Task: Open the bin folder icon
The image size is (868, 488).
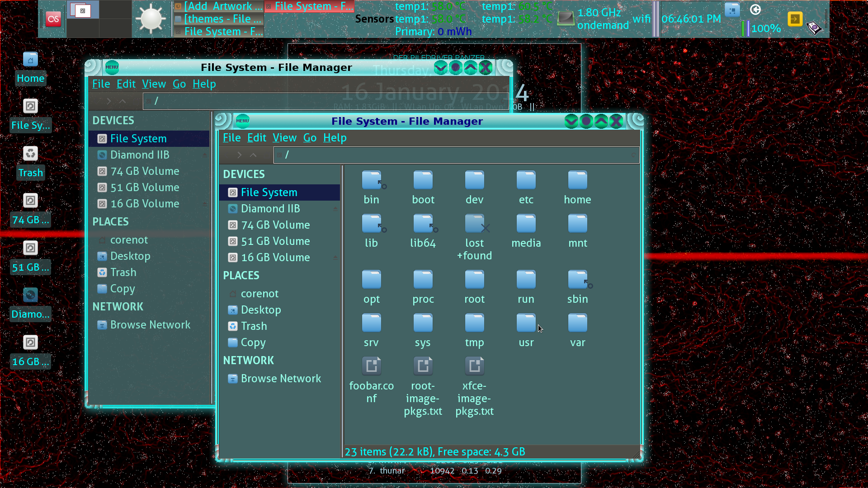Action: [x=372, y=181]
